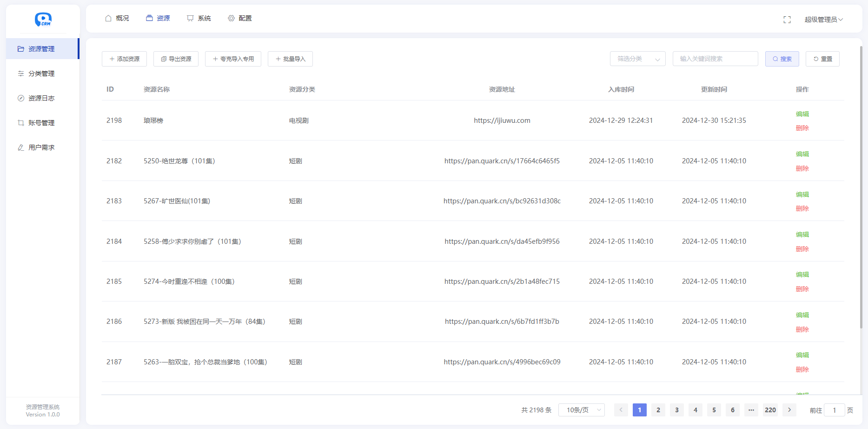
Task: Open 用户需求 via the pencil icon
Action: click(x=20, y=147)
